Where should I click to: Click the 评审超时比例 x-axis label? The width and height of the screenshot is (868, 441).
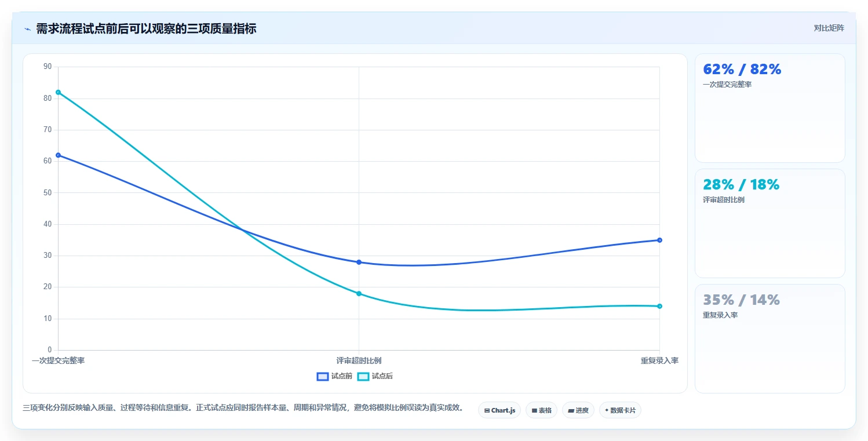click(359, 360)
